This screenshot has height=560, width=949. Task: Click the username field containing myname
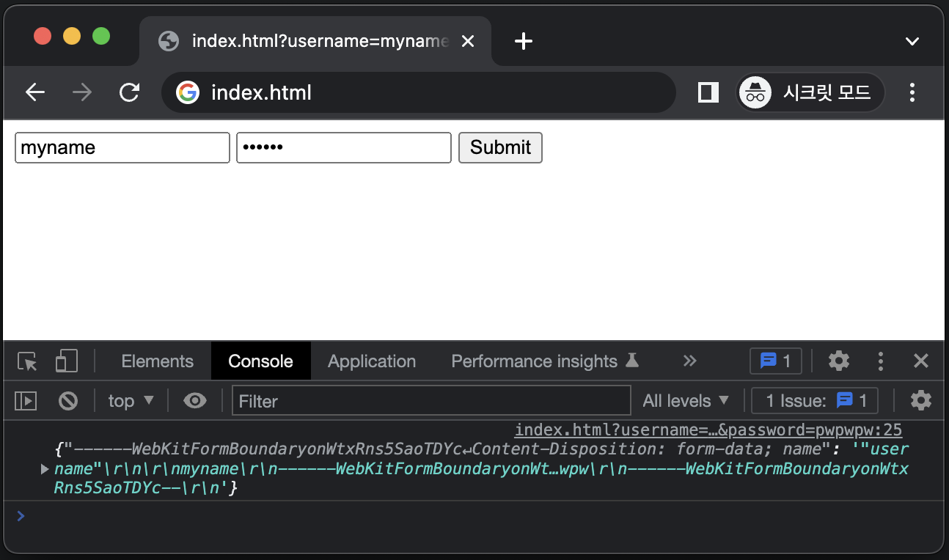[122, 147]
